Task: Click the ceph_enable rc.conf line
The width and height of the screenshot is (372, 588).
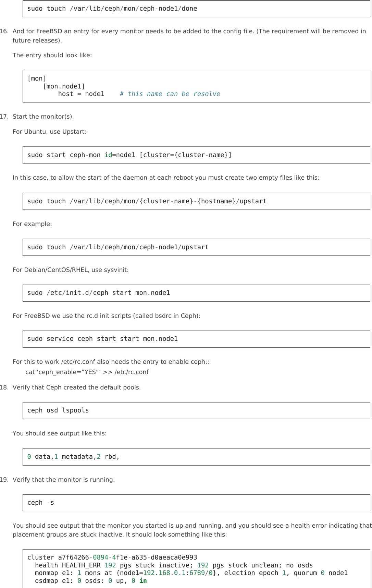Action: click(87, 372)
